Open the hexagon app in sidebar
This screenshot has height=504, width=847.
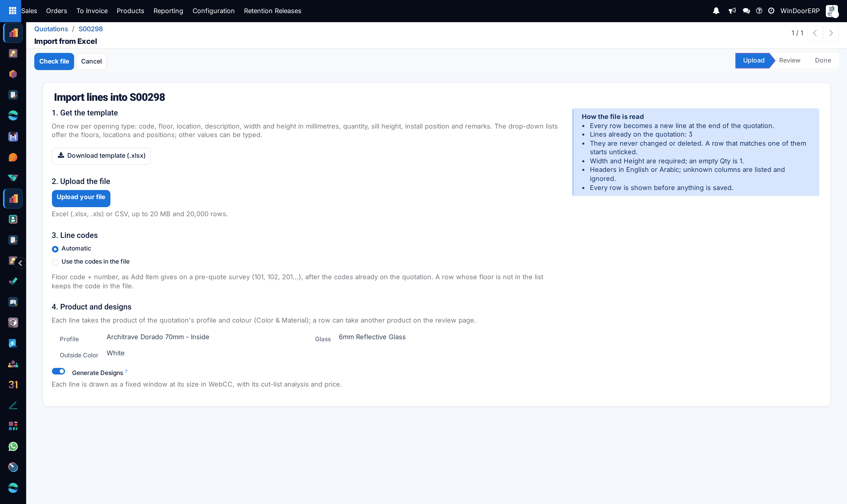click(x=13, y=74)
